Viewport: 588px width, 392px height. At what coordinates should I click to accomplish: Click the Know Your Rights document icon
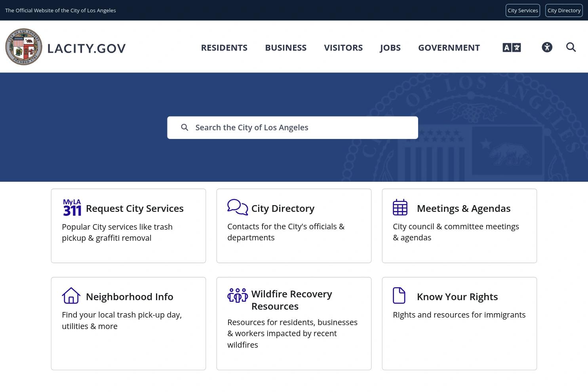pyautogui.click(x=399, y=295)
